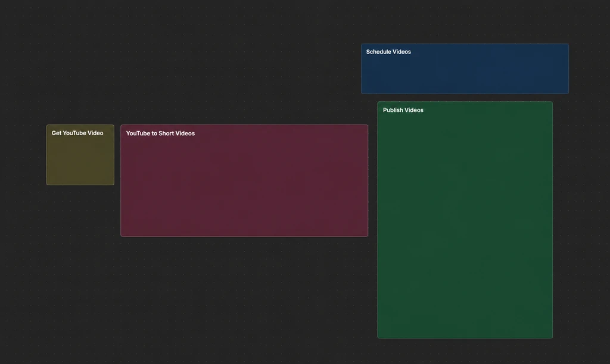Image resolution: width=610 pixels, height=364 pixels.
Task: Click bottom-left corner of YouTube to Short Videos note
Action: coord(122,235)
